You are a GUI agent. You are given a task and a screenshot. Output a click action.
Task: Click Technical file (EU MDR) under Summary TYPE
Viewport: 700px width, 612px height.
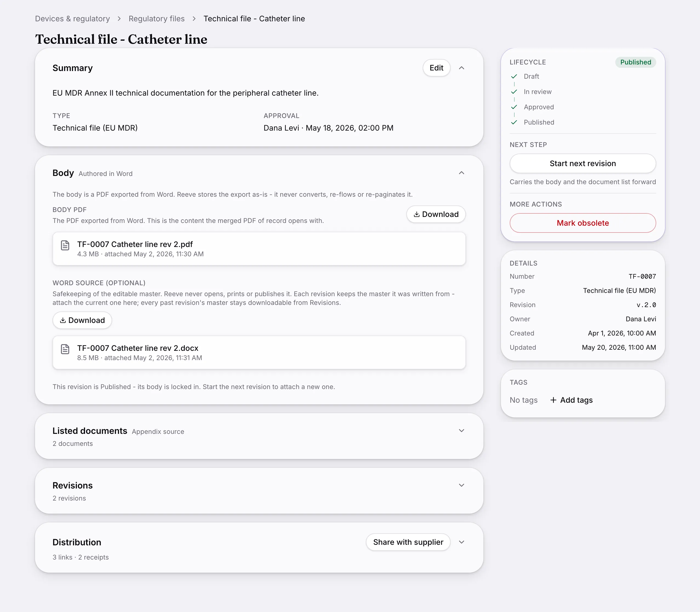pyautogui.click(x=95, y=128)
